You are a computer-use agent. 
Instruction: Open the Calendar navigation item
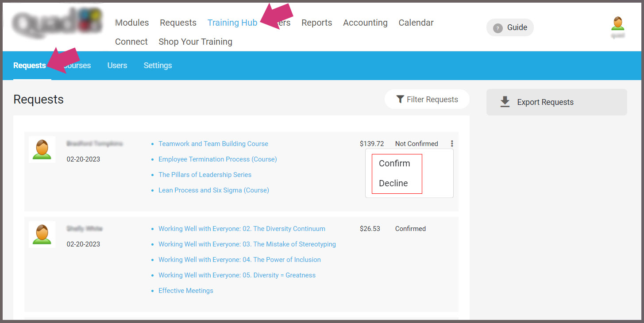click(416, 23)
